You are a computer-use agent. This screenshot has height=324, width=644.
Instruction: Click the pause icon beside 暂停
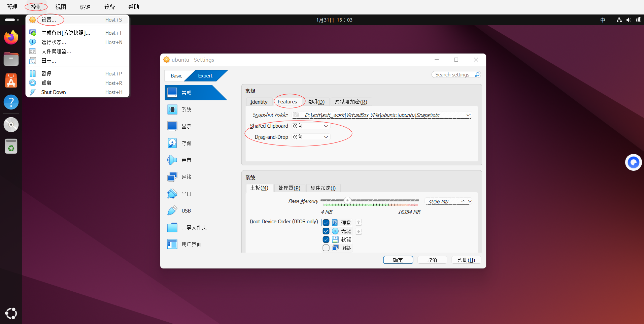(x=33, y=73)
